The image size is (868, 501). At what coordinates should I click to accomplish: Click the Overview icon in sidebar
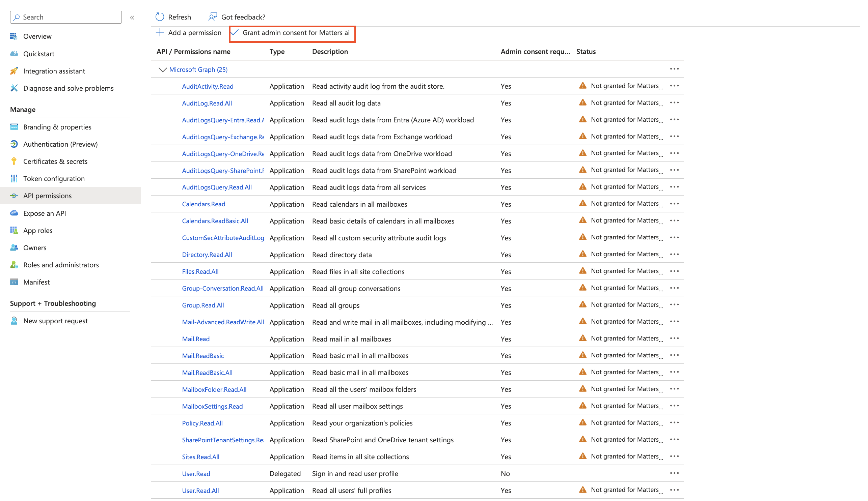(x=14, y=36)
